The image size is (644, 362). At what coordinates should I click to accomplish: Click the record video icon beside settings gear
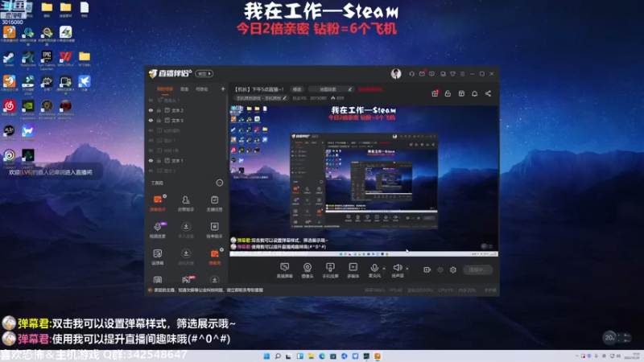pos(427,269)
